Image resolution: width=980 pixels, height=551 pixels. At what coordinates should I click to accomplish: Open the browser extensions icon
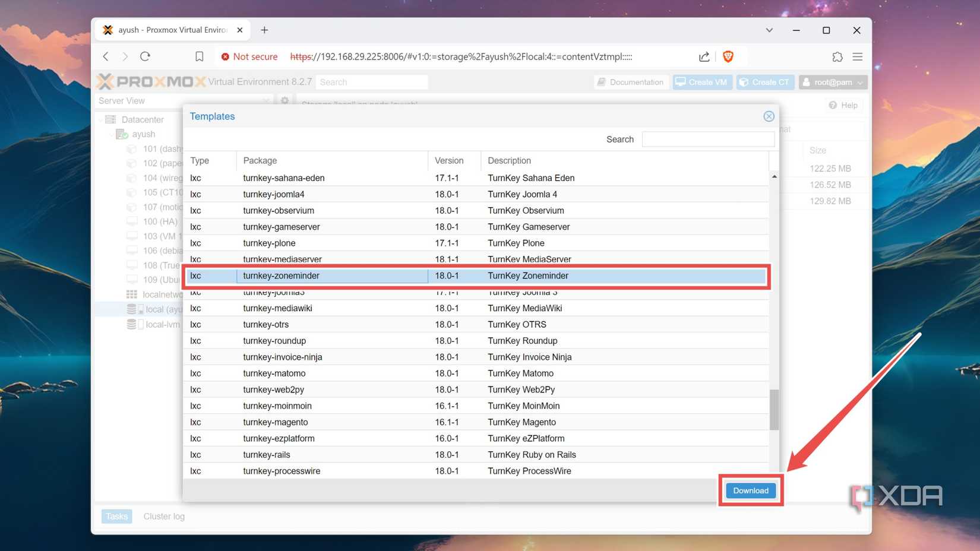click(x=837, y=56)
